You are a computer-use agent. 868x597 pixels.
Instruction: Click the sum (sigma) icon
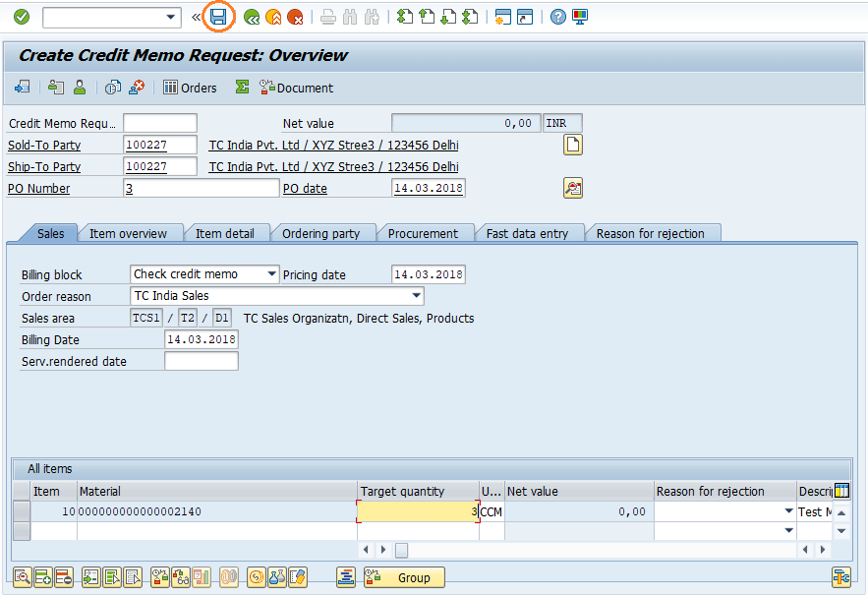[x=241, y=88]
